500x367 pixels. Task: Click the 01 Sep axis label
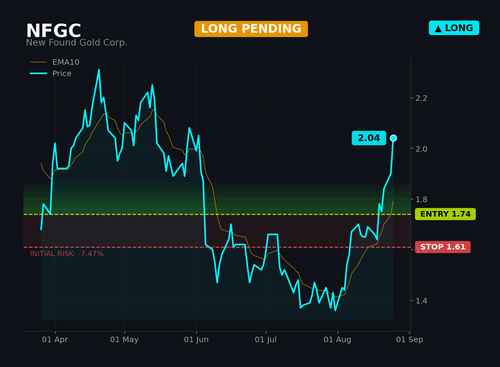(x=409, y=340)
